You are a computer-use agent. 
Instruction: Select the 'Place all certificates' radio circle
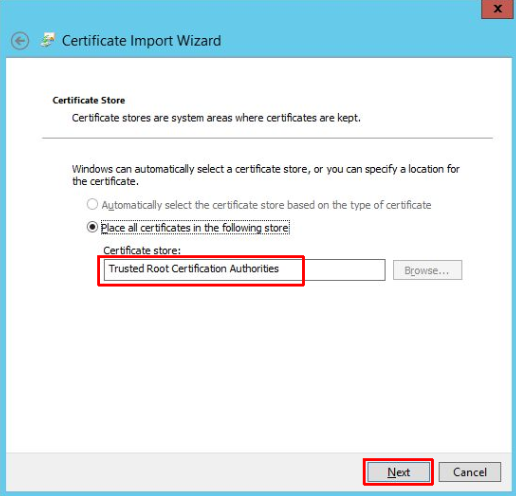92,227
